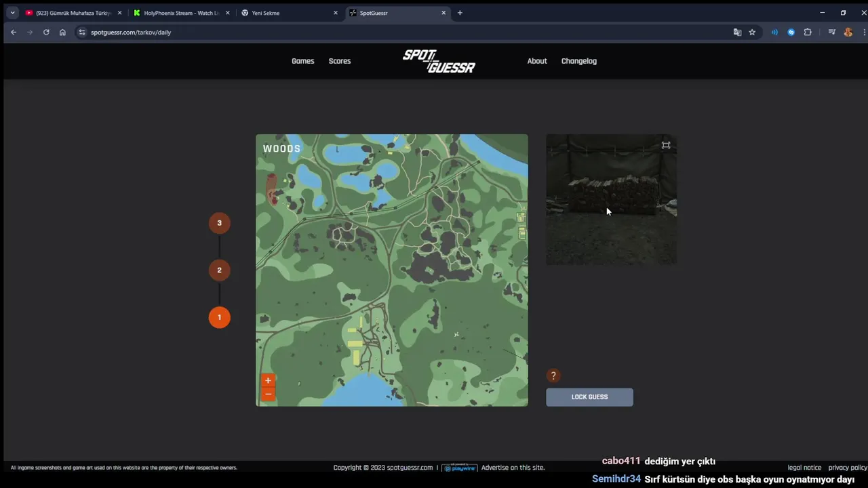View site information for spotguessr.com

(x=82, y=32)
